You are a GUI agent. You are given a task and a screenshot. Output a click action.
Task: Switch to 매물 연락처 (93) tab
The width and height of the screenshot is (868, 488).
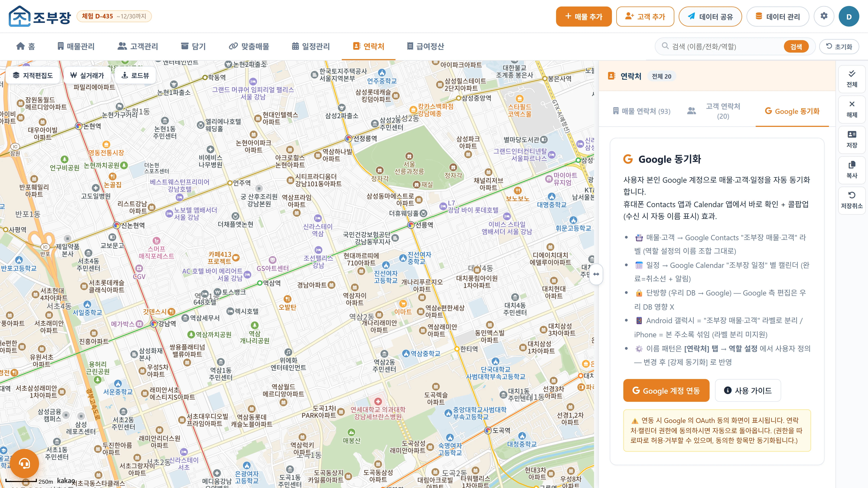click(x=642, y=111)
